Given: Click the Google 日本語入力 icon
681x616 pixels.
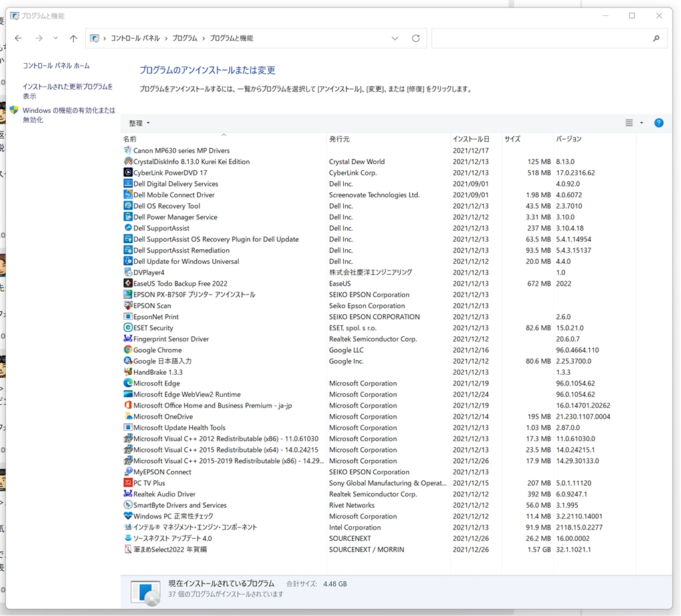Looking at the screenshot, I should [x=128, y=361].
